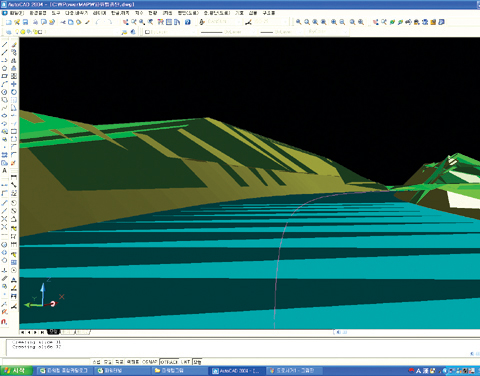Select the Circle draw tool

[4, 92]
